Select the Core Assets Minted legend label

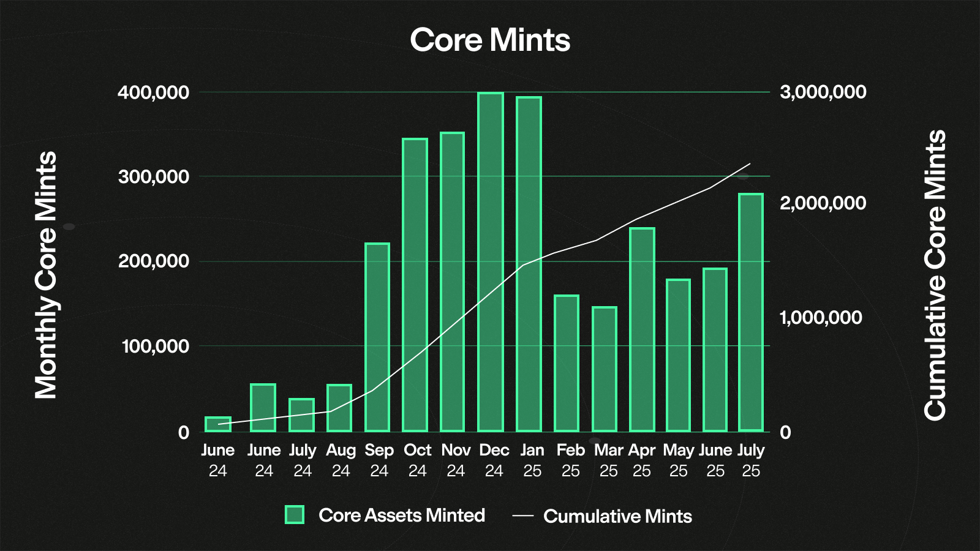pos(401,515)
